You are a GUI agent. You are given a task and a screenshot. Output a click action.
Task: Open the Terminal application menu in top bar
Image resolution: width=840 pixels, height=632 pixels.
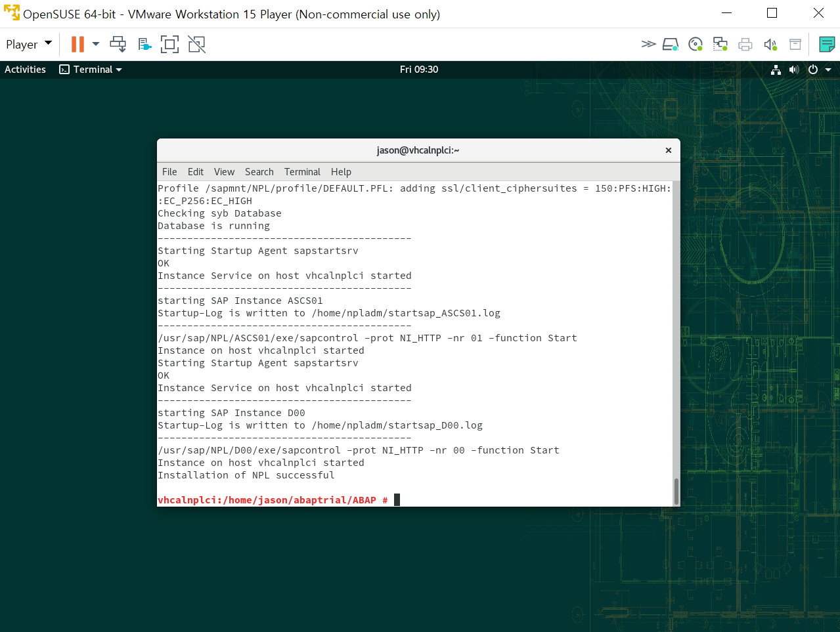tap(91, 70)
